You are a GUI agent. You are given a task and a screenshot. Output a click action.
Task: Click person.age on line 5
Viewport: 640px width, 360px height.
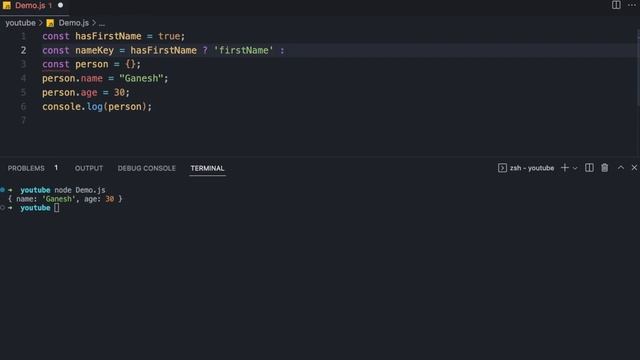69,93
